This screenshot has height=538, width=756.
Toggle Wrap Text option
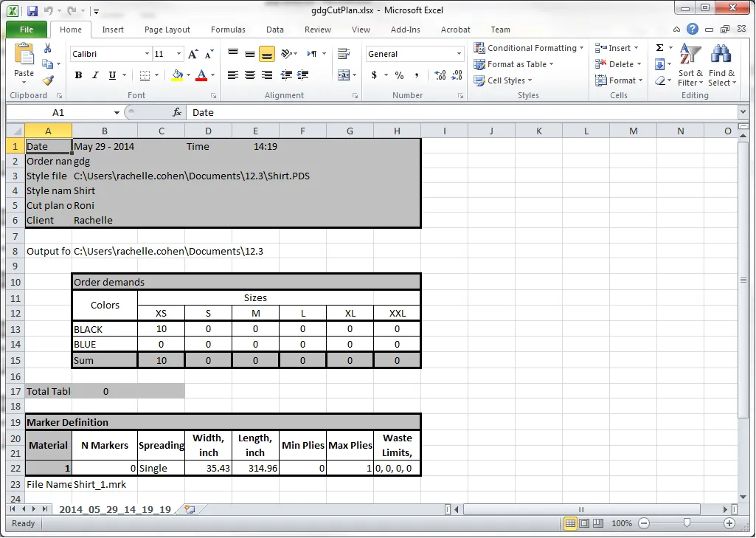(344, 54)
